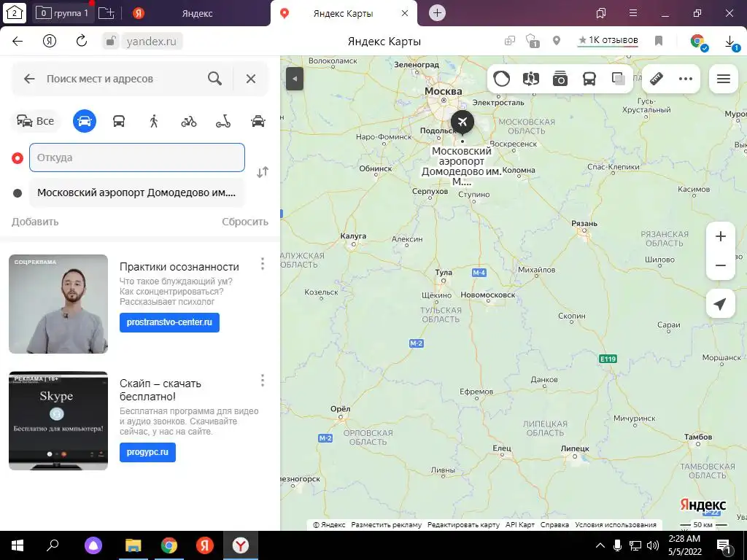This screenshot has width=747, height=560.
Task: Swap origin and destination points
Action: (263, 172)
